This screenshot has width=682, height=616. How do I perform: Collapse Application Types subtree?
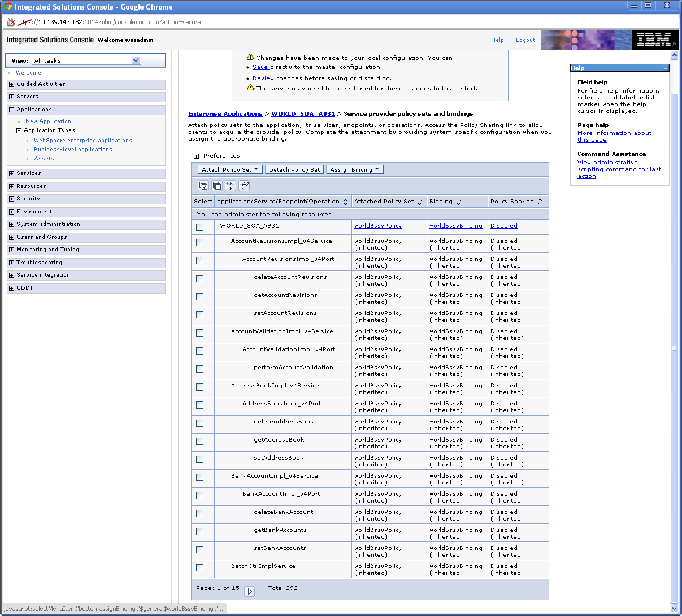pyautogui.click(x=19, y=130)
